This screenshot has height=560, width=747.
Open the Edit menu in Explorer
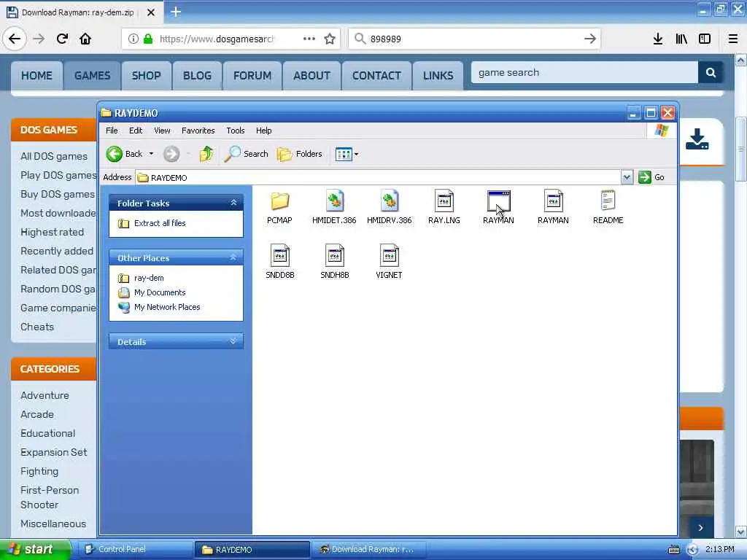point(135,131)
